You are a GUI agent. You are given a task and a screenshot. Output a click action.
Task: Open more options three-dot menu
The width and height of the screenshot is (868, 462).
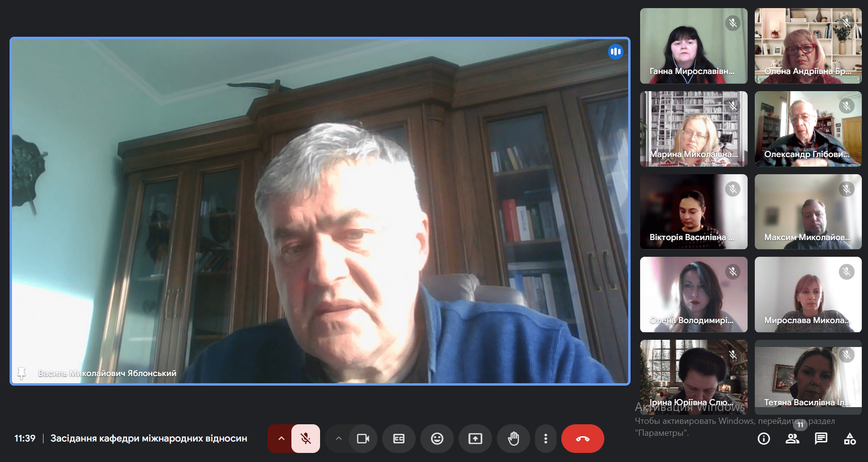pyautogui.click(x=546, y=439)
